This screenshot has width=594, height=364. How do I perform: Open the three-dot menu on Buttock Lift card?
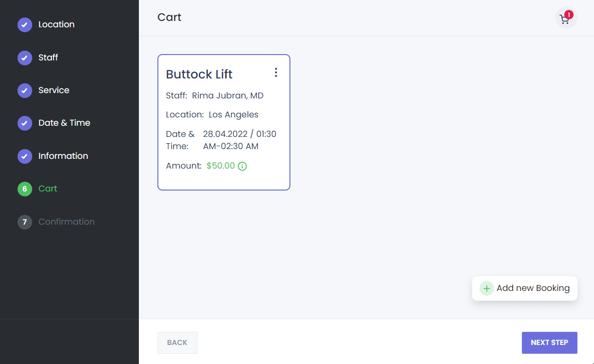point(276,73)
